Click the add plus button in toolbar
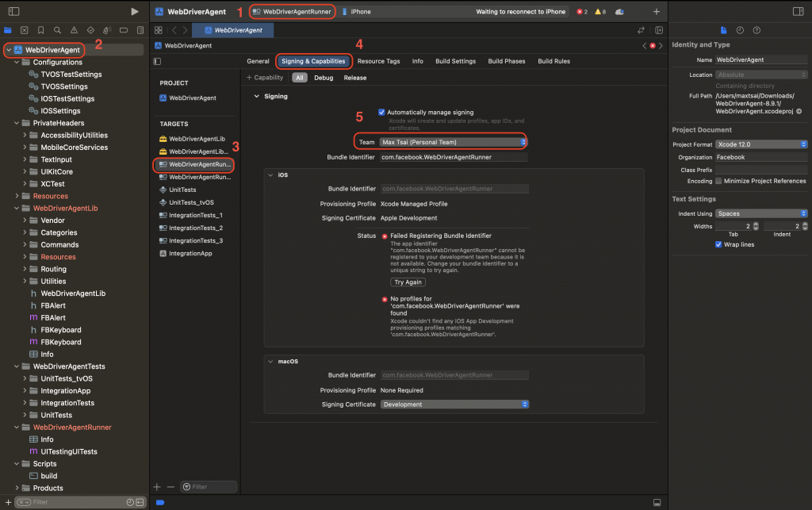The image size is (812, 510). [656, 11]
